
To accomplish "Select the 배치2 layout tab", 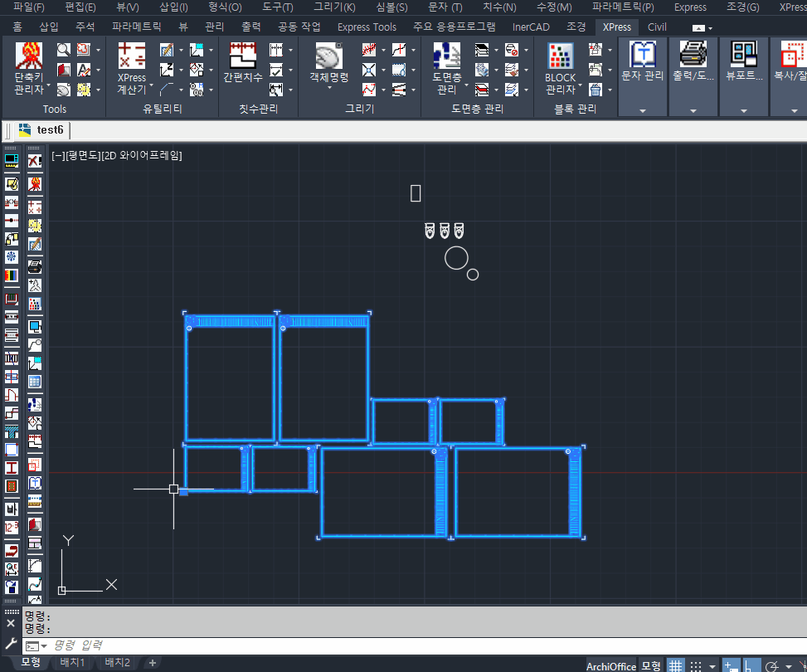I will point(117,662).
